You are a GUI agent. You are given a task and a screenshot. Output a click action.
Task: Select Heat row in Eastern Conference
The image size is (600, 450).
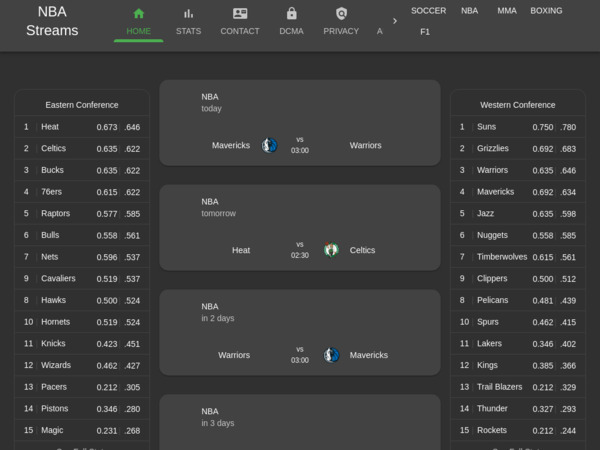coord(82,127)
